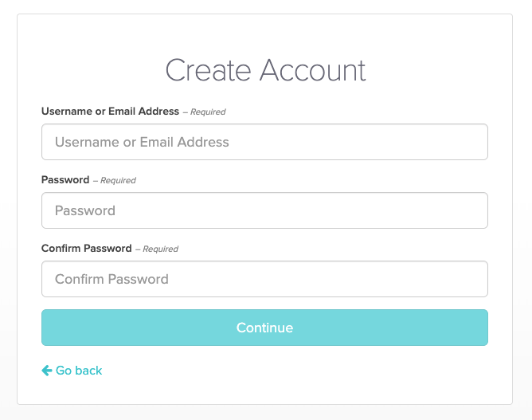The image size is (532, 420).
Task: Click the word Create in the heading
Action: coord(209,70)
